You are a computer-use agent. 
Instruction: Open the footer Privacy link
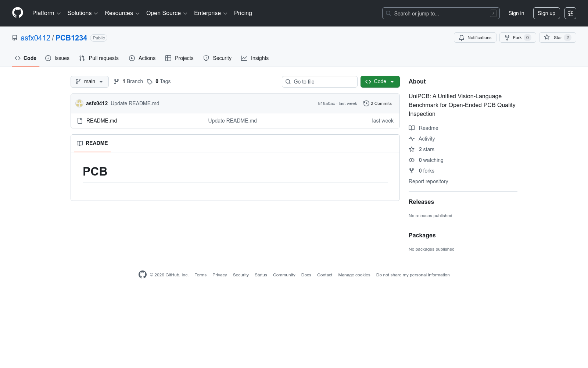click(x=220, y=275)
